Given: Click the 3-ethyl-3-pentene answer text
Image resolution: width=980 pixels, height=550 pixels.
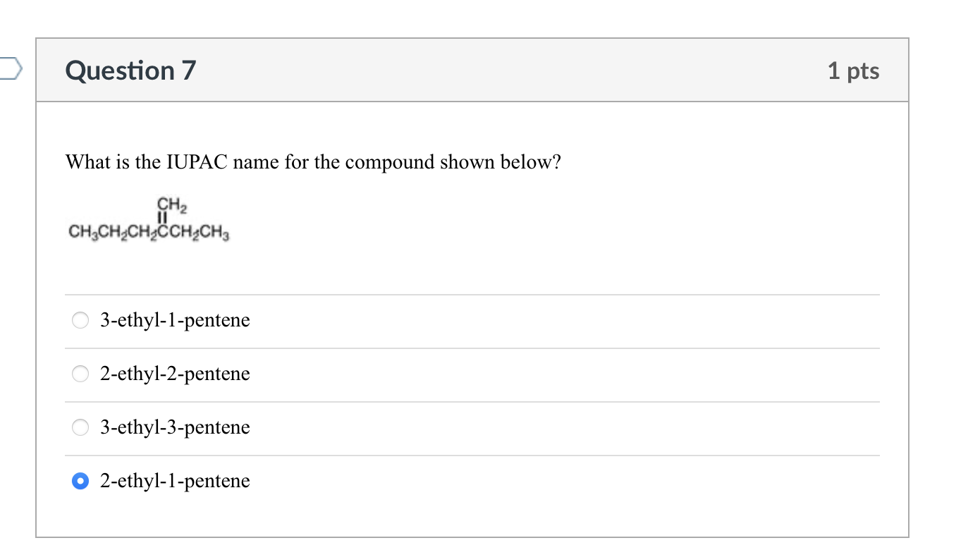Looking at the screenshot, I should pos(175,428).
